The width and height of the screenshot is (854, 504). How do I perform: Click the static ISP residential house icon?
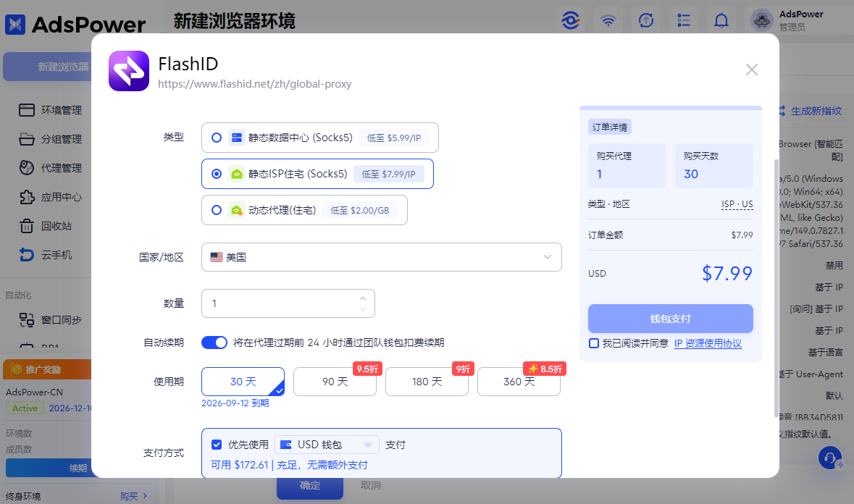pos(236,175)
